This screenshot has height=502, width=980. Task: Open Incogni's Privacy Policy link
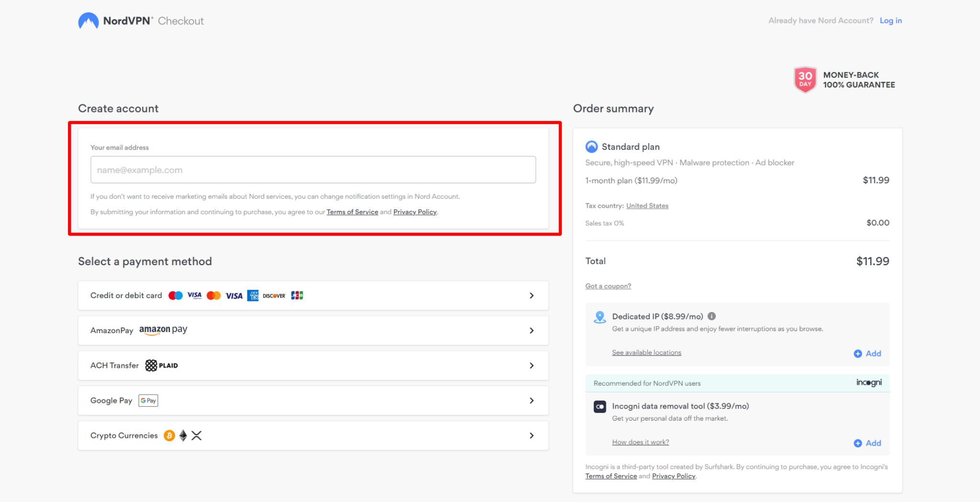(x=674, y=476)
